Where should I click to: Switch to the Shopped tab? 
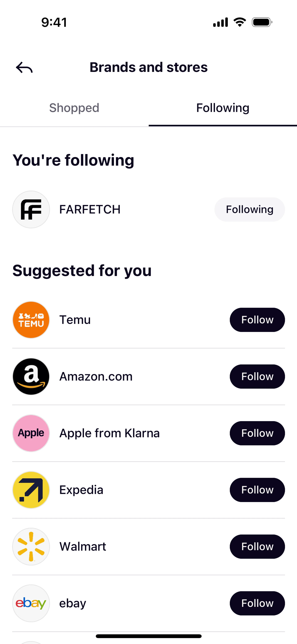[74, 108]
